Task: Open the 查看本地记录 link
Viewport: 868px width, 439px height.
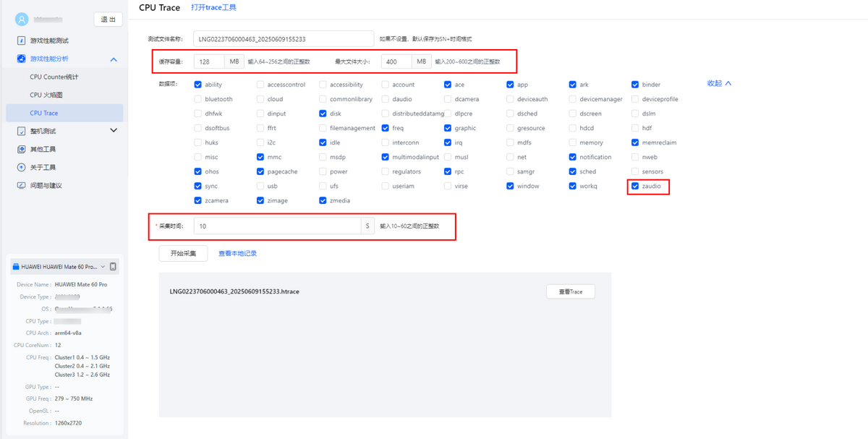Action: (x=237, y=253)
